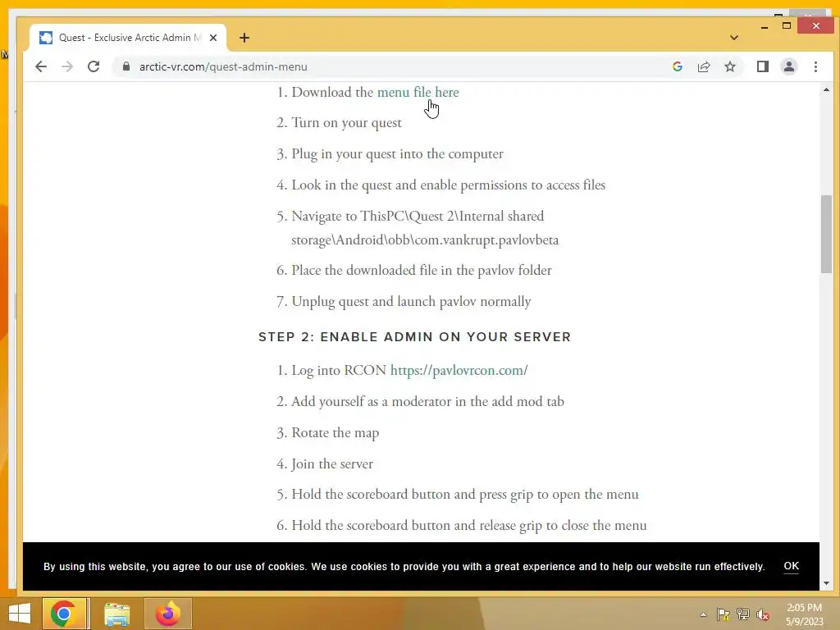Image resolution: width=840 pixels, height=630 pixels.
Task: Open File Explorer from the taskbar
Action: [x=116, y=614]
